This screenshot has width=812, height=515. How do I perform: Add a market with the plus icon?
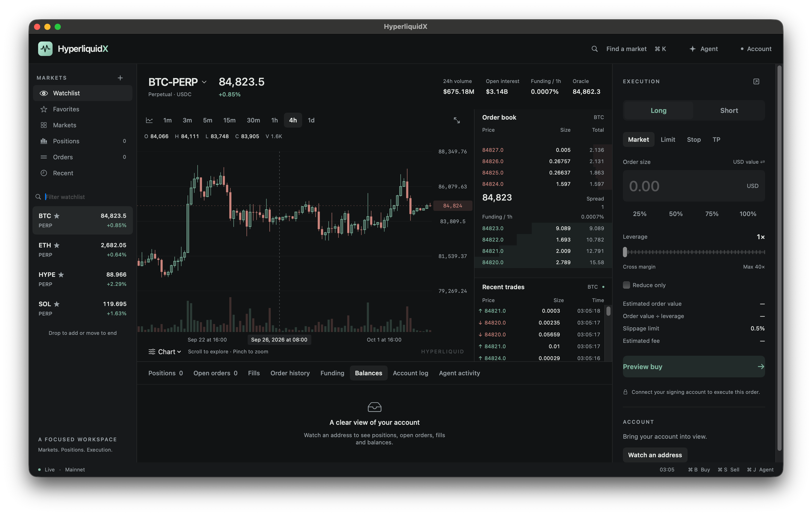tap(120, 78)
